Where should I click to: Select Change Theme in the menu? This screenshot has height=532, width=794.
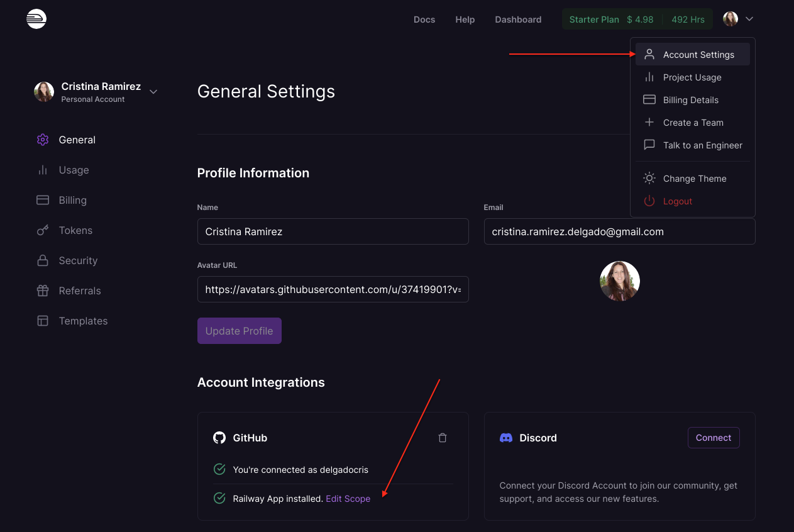click(x=693, y=179)
